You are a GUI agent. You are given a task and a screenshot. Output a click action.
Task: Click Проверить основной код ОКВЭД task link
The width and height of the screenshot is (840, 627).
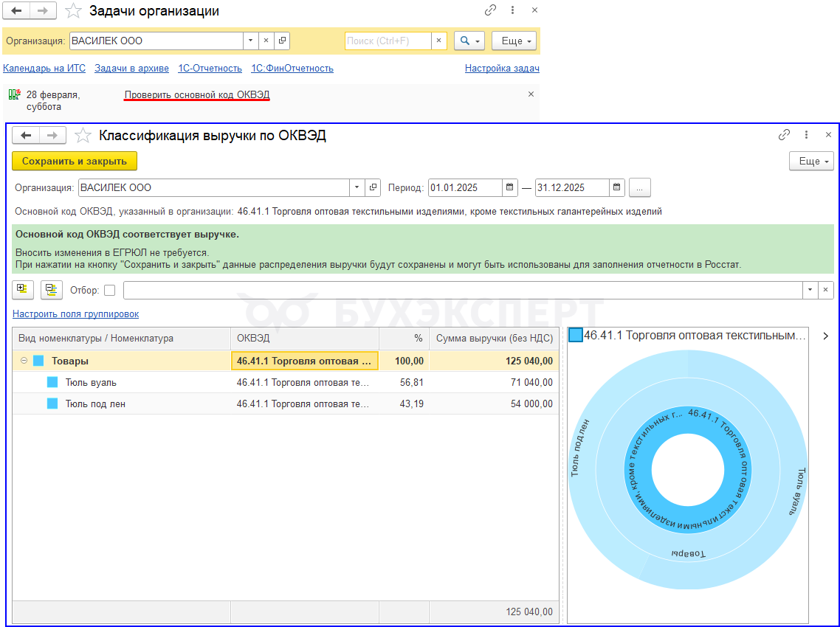(x=197, y=95)
